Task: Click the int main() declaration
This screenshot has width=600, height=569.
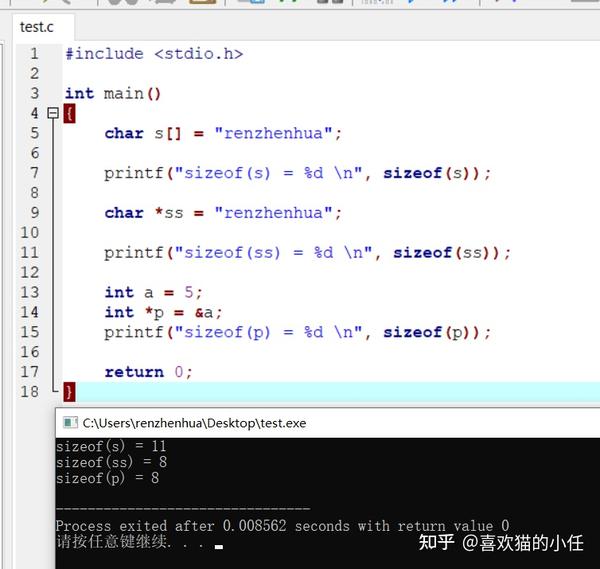Action: pyautogui.click(x=113, y=93)
